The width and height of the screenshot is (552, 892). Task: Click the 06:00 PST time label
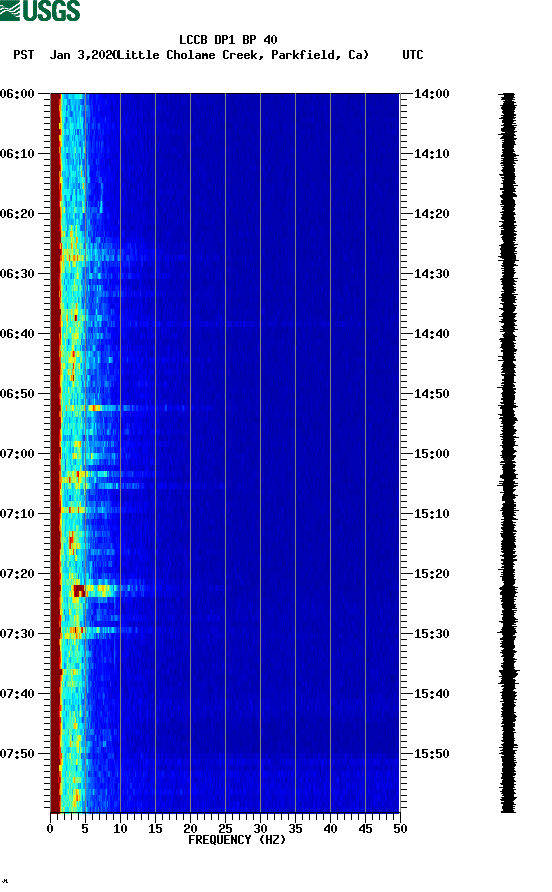pos(17,94)
